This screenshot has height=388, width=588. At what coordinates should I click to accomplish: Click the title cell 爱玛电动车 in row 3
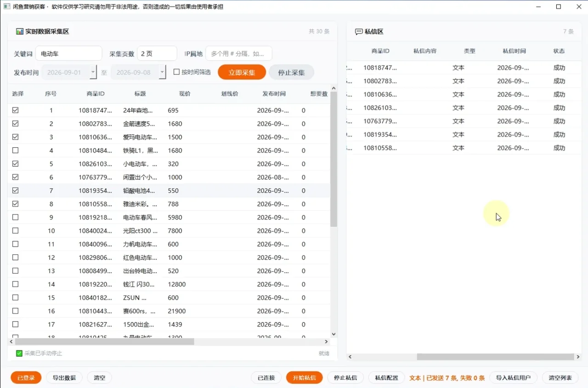(140, 137)
